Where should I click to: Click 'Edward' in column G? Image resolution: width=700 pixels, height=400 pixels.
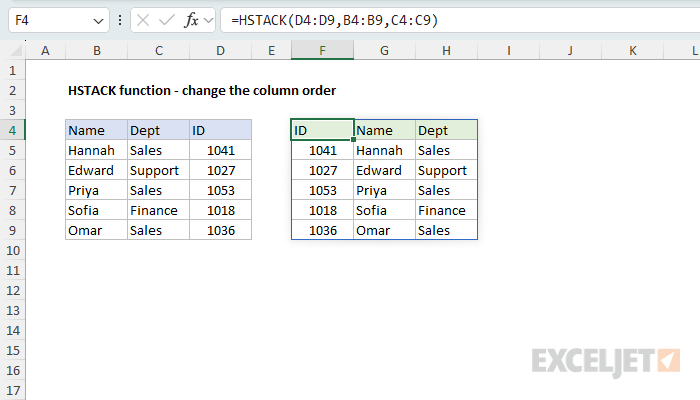pos(384,171)
